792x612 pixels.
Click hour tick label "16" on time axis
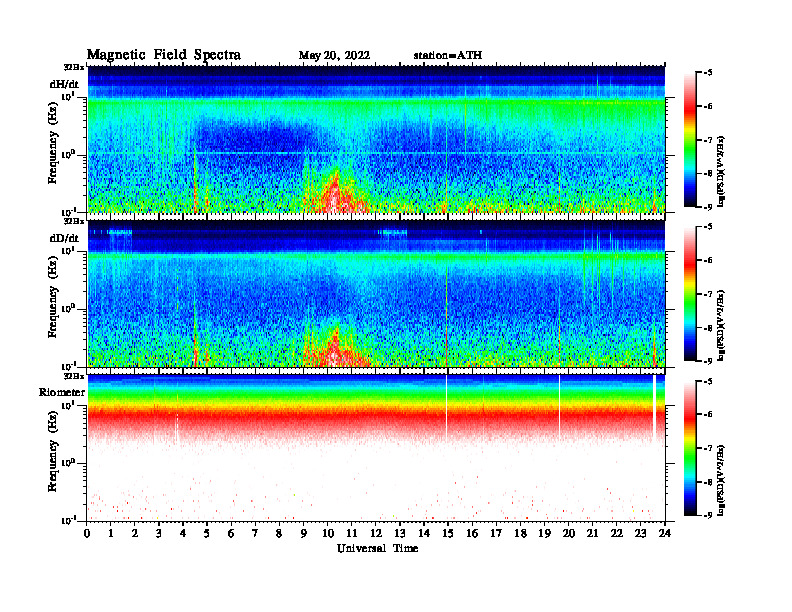[x=472, y=533]
